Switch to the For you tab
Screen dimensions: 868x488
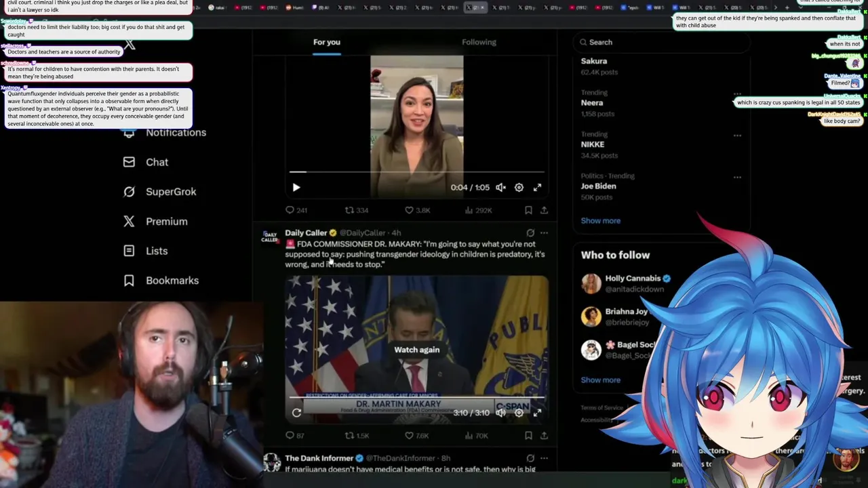(326, 42)
